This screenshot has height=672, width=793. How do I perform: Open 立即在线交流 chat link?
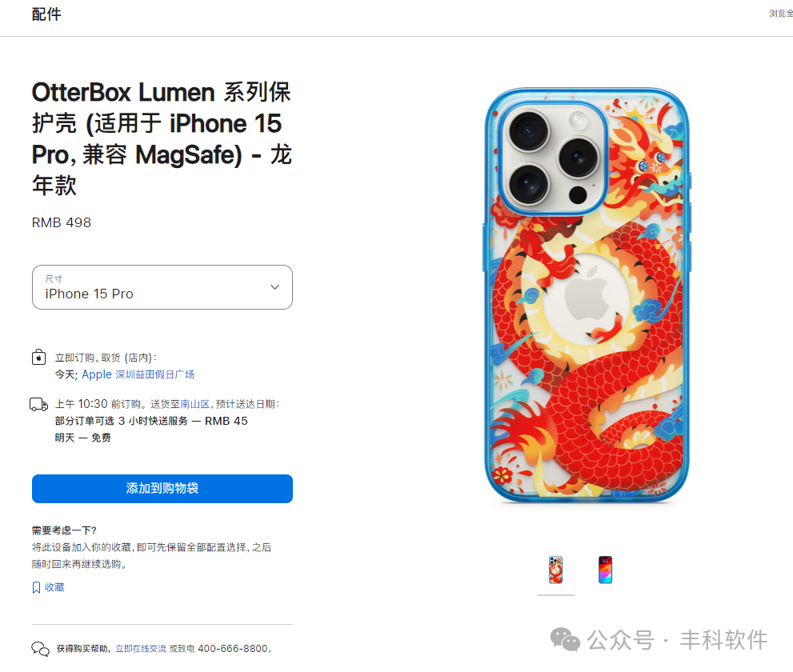point(141,649)
